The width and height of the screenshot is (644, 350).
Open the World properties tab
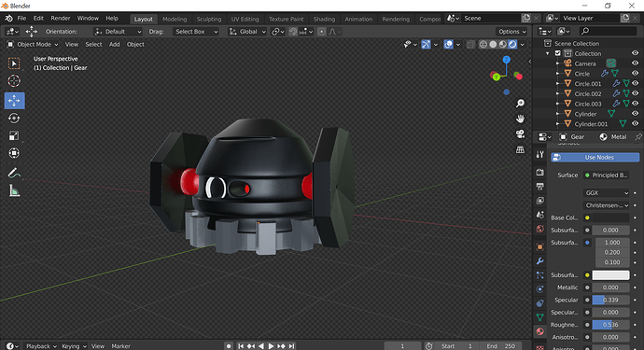pos(540,229)
